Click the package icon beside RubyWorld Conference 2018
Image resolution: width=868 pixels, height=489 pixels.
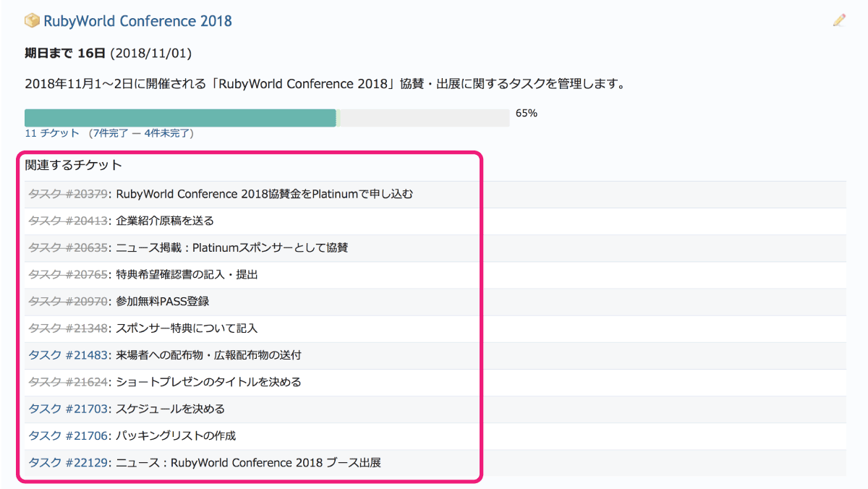[x=32, y=21]
